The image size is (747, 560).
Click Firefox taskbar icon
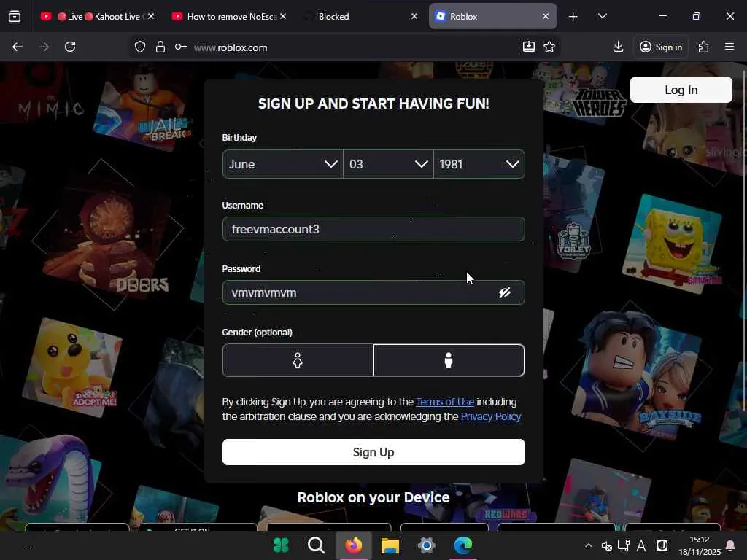point(353,545)
